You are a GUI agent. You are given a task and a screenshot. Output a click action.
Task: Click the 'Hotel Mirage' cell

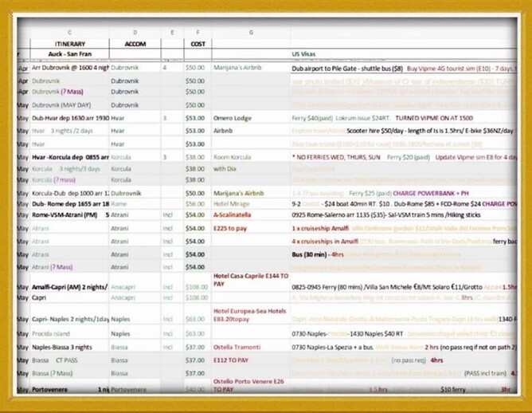pyautogui.click(x=232, y=203)
